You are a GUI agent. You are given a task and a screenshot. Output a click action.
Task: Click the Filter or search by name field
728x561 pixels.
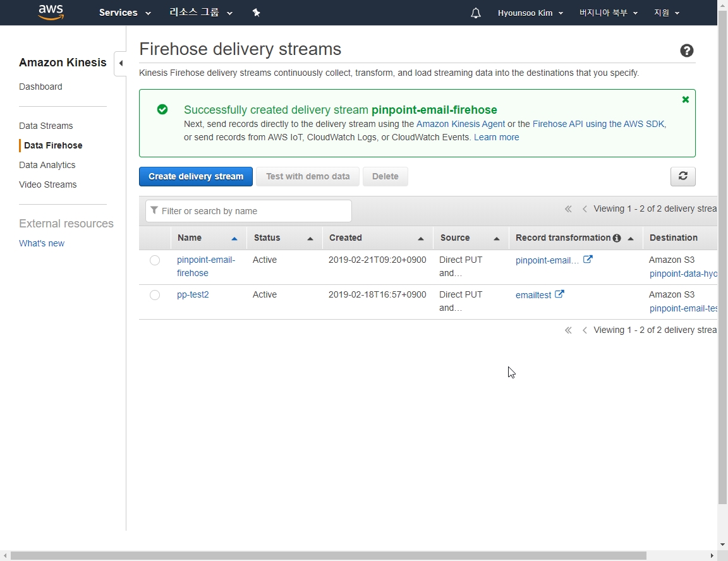(x=248, y=211)
